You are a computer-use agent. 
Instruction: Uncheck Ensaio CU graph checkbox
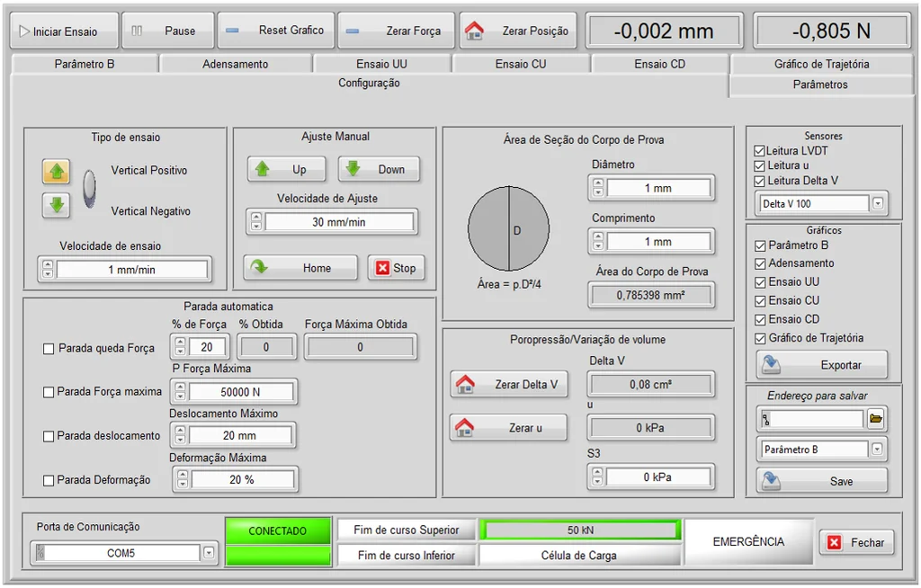point(760,301)
